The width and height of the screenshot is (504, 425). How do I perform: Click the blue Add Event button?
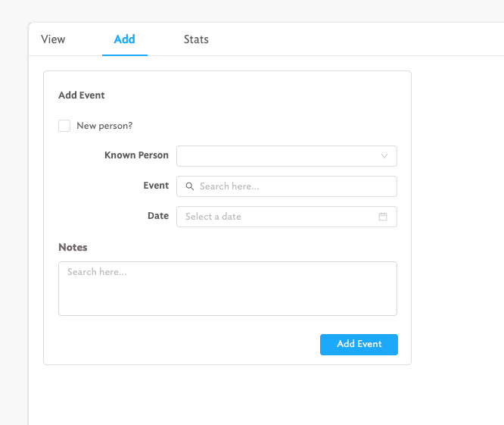[359, 345]
